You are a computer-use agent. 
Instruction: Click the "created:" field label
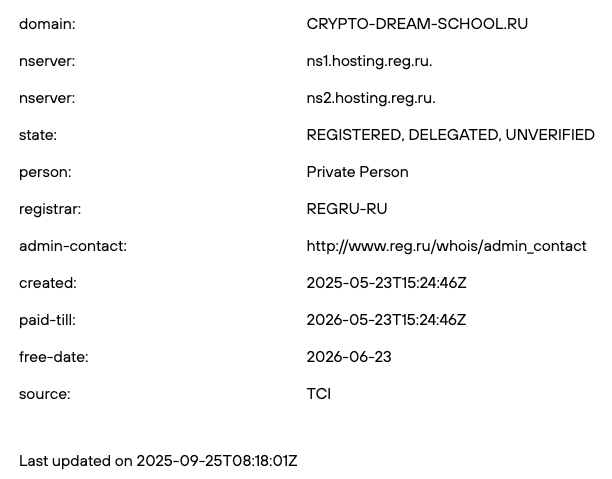(48, 283)
